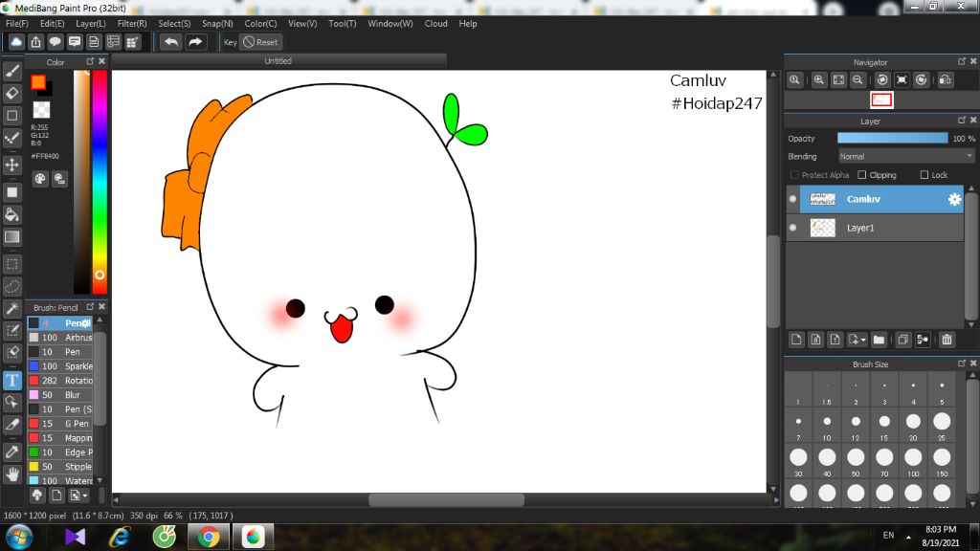Select the G Pen brush
Image resolution: width=980 pixels, height=551 pixels.
coord(60,424)
